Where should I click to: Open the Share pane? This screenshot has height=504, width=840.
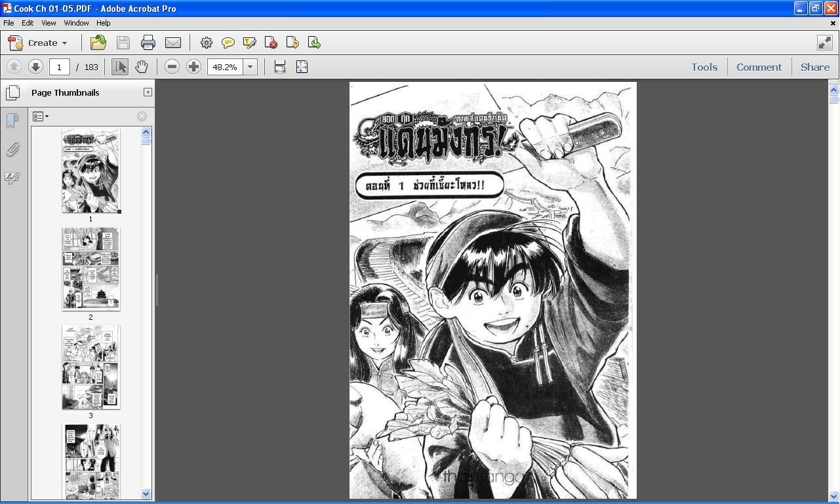click(x=815, y=67)
